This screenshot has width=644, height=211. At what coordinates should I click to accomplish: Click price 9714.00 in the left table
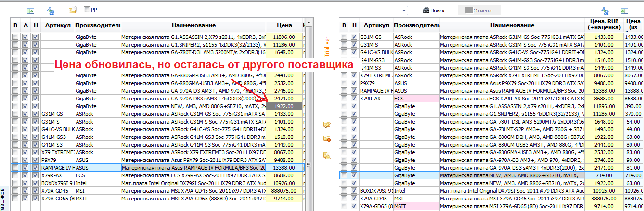pyautogui.click(x=284, y=199)
